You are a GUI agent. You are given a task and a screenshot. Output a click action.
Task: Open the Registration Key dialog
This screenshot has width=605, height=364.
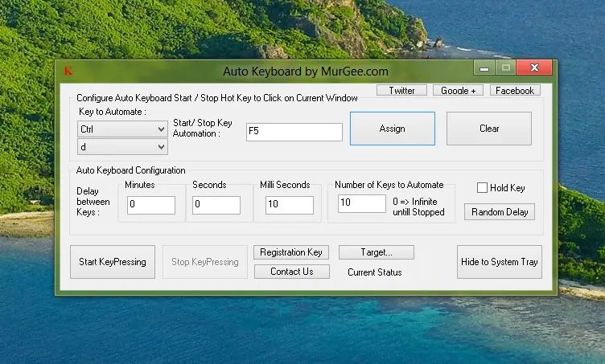pyautogui.click(x=291, y=252)
